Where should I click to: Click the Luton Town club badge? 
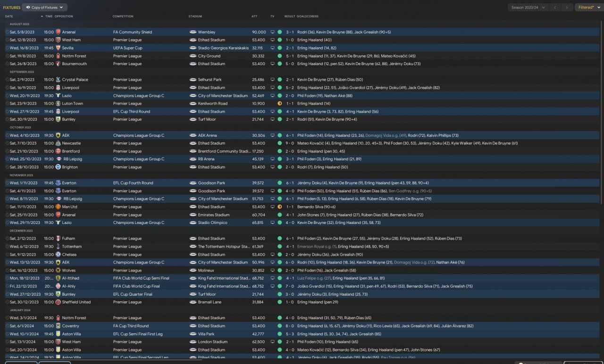(58, 104)
